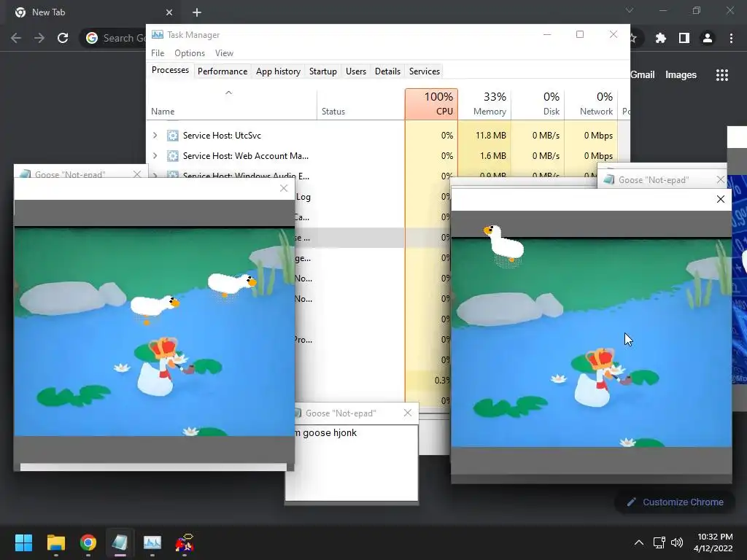Close the right goose pond window
The height and width of the screenshot is (560, 747).
[721, 199]
